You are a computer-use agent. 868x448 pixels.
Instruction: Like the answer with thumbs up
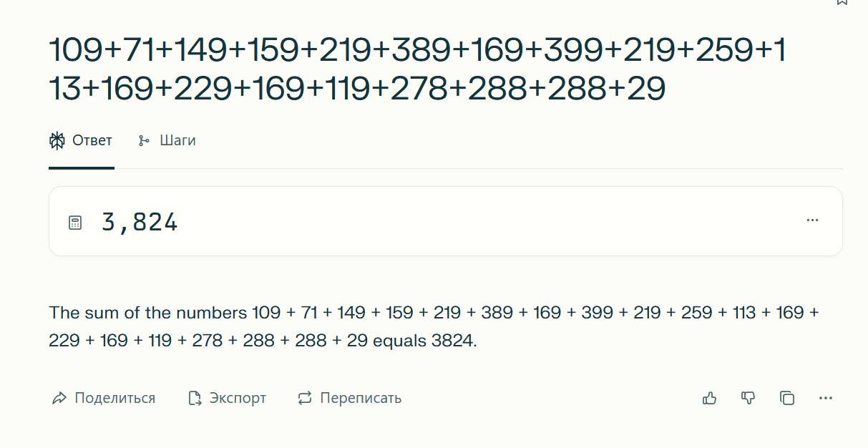(710, 399)
